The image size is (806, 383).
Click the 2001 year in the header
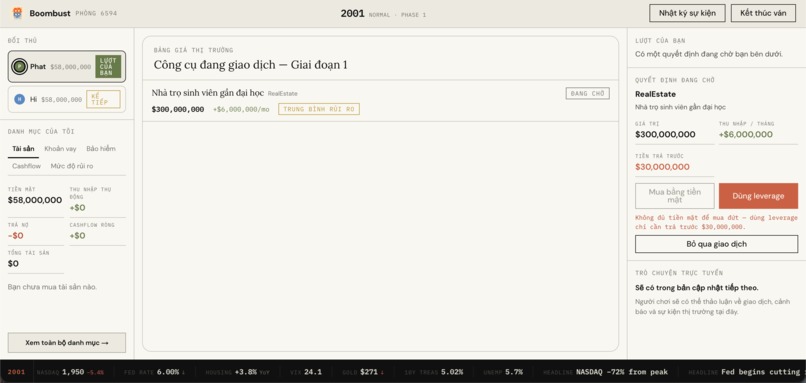tap(352, 14)
